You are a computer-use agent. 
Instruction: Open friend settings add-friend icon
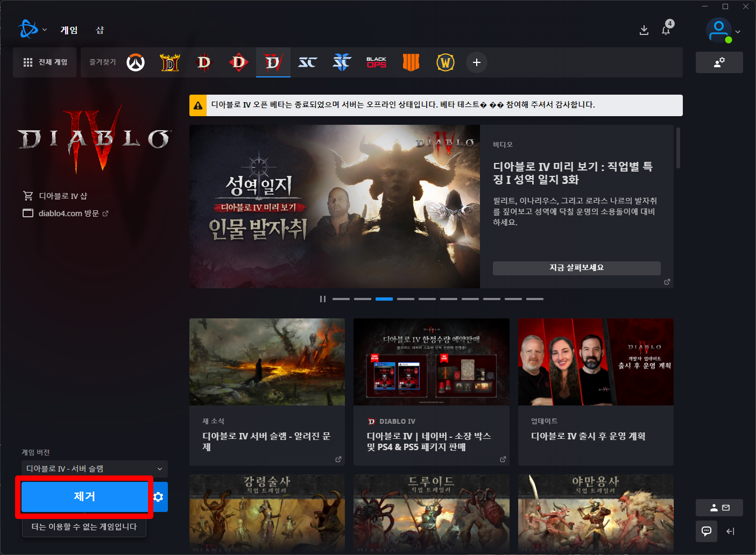click(719, 62)
